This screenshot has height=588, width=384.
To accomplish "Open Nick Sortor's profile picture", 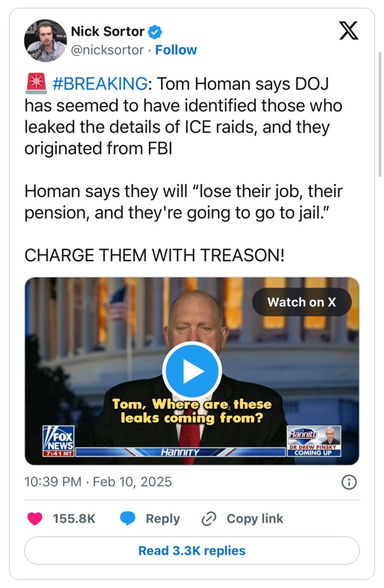I will coord(45,41).
